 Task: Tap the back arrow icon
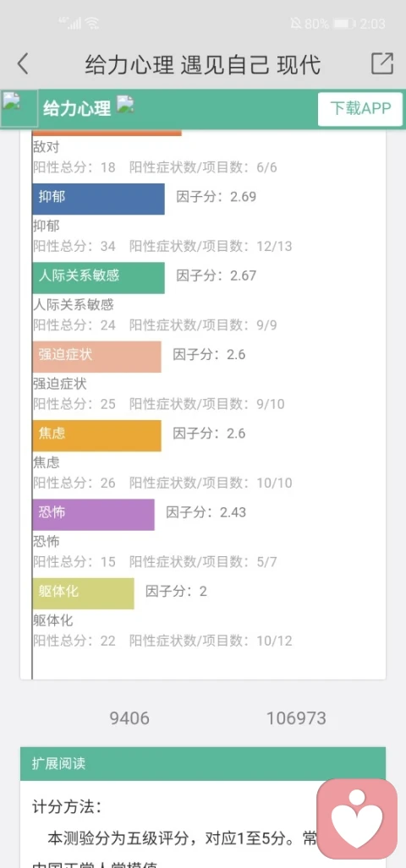tap(23, 63)
